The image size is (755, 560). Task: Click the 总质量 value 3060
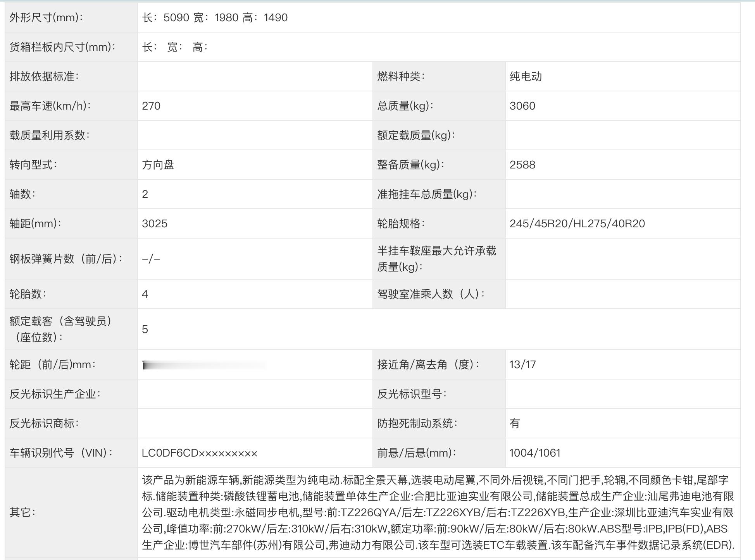point(522,106)
